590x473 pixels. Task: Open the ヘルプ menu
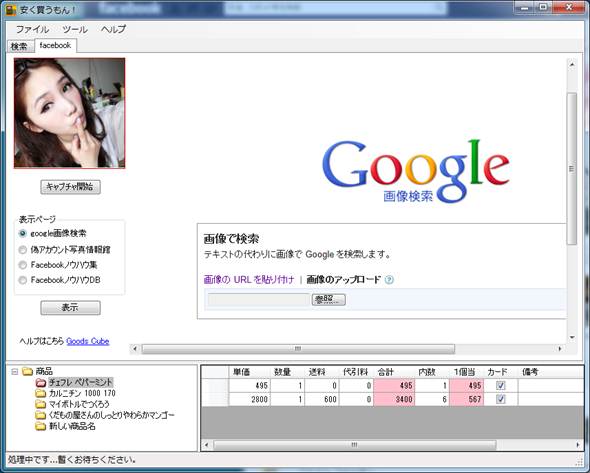113,29
